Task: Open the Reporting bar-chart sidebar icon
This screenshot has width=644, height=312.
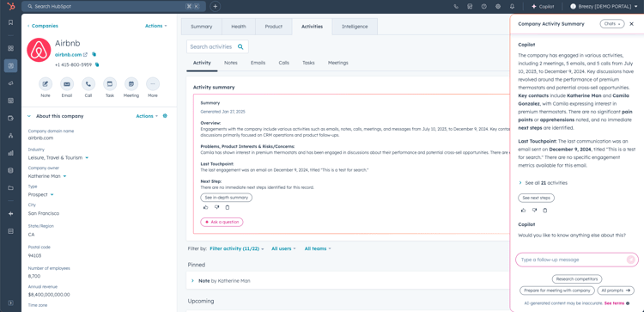Action: click(x=10, y=153)
